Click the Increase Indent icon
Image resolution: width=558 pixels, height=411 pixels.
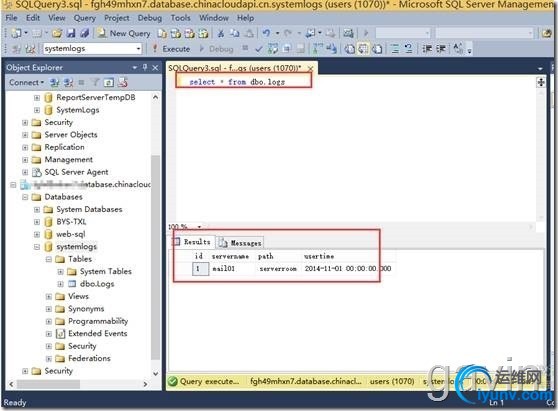[441, 49]
